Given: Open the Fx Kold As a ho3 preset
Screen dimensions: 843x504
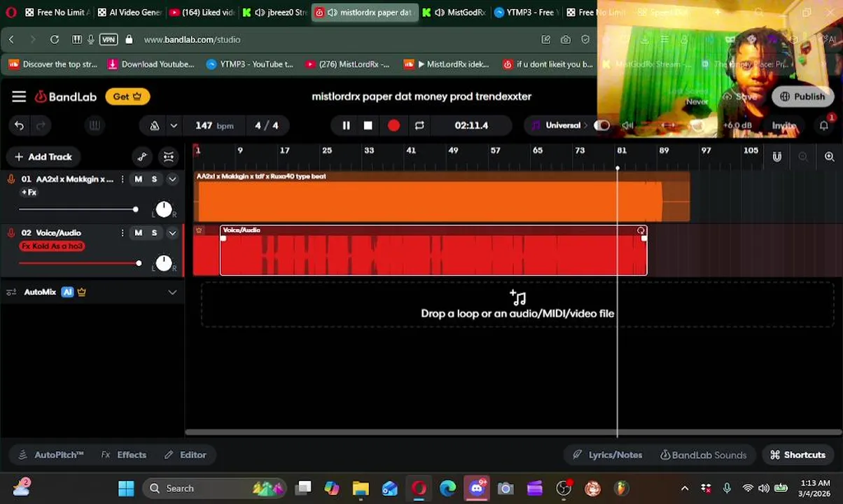Looking at the screenshot, I should point(53,246).
